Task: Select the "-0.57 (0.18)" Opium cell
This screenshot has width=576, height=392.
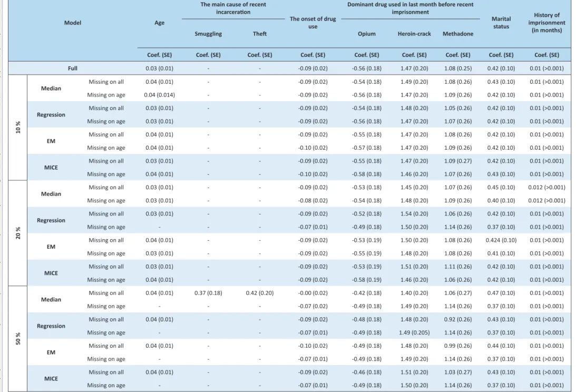Action: [367, 148]
